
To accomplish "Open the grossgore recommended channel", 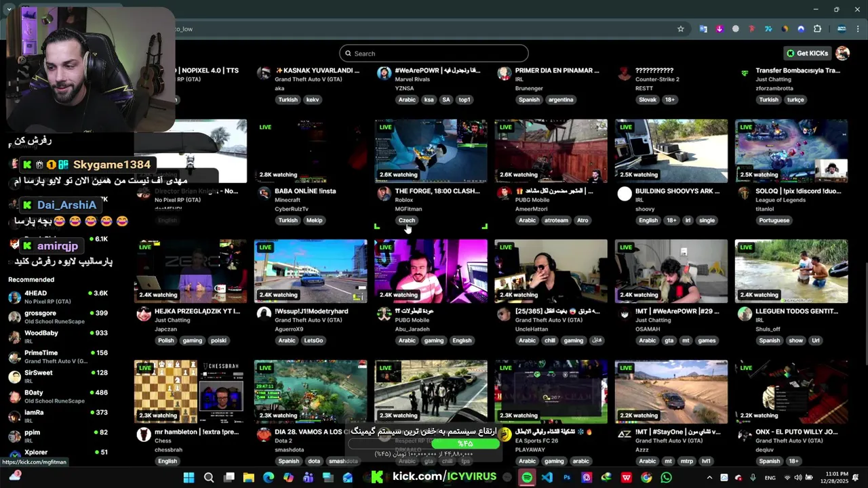I will (x=58, y=317).
